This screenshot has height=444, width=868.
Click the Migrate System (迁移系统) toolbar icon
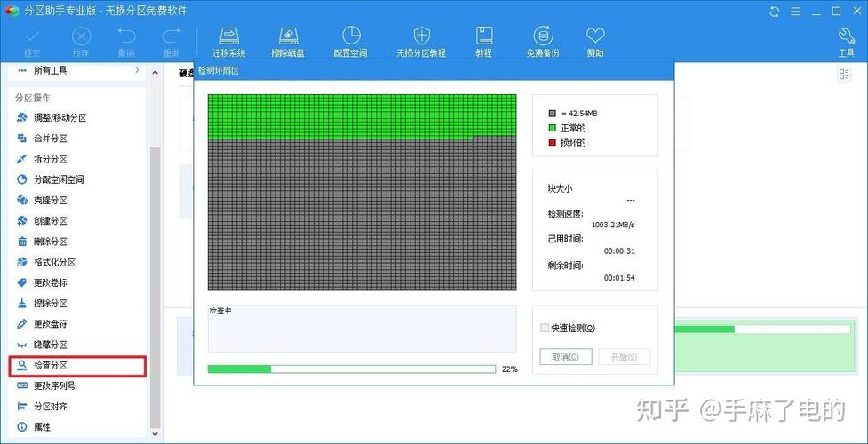229,36
